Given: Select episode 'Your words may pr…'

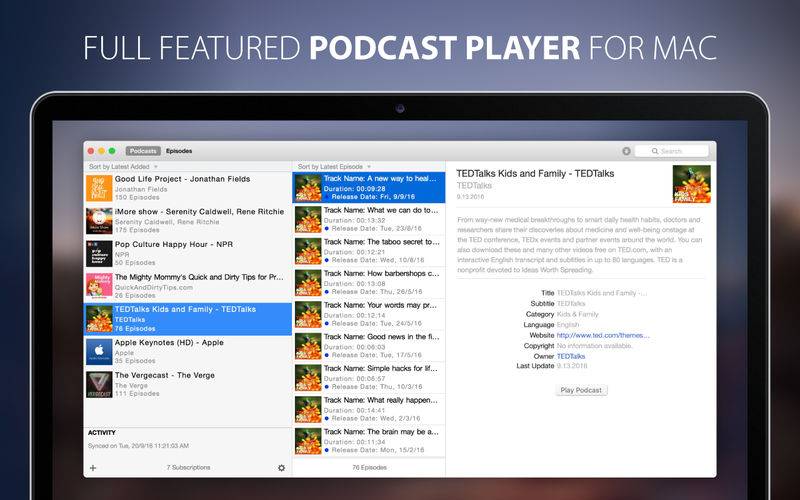Looking at the screenshot, I should pyautogui.click(x=369, y=314).
